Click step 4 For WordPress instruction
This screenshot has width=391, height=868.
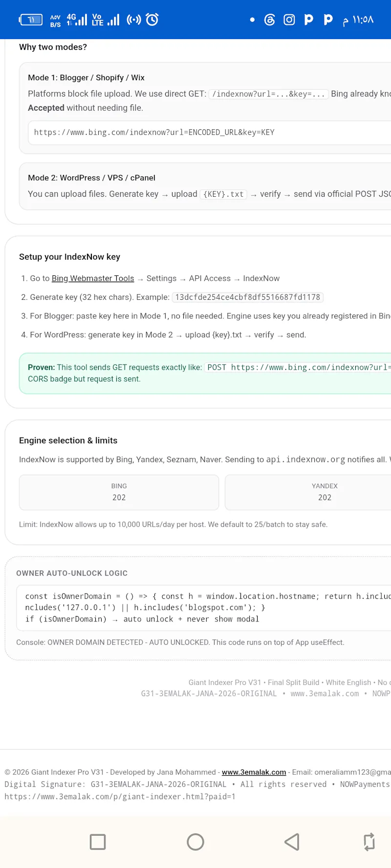coord(163,334)
